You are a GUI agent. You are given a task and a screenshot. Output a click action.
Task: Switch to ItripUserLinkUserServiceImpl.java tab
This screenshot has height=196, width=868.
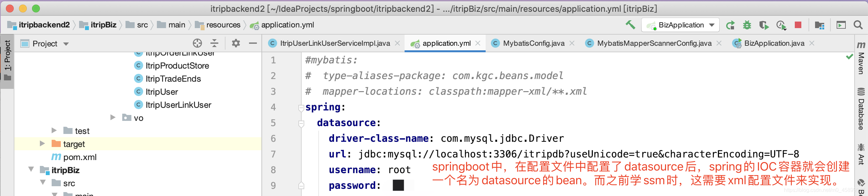coord(335,43)
